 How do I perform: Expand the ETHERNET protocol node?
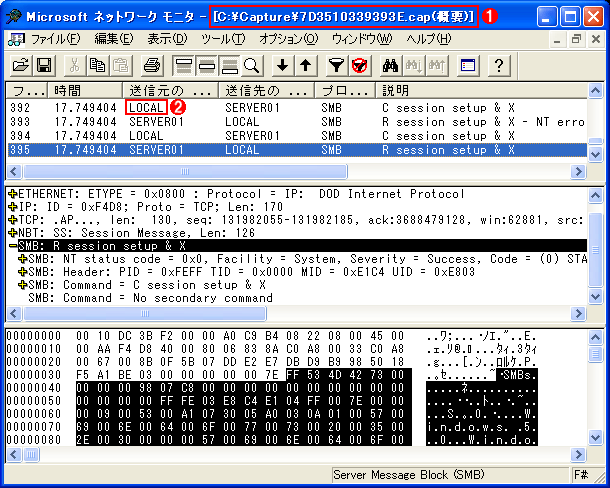click(x=12, y=194)
